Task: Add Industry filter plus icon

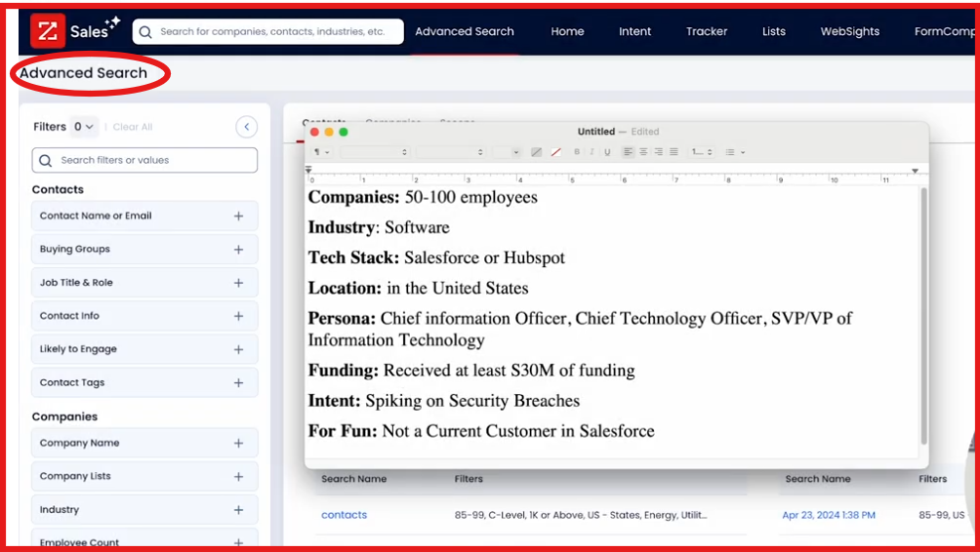Action: pos(238,510)
